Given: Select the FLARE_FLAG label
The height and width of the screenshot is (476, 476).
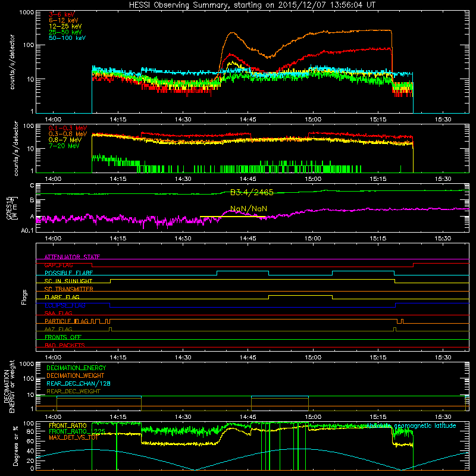Looking at the screenshot, I should [62, 297].
